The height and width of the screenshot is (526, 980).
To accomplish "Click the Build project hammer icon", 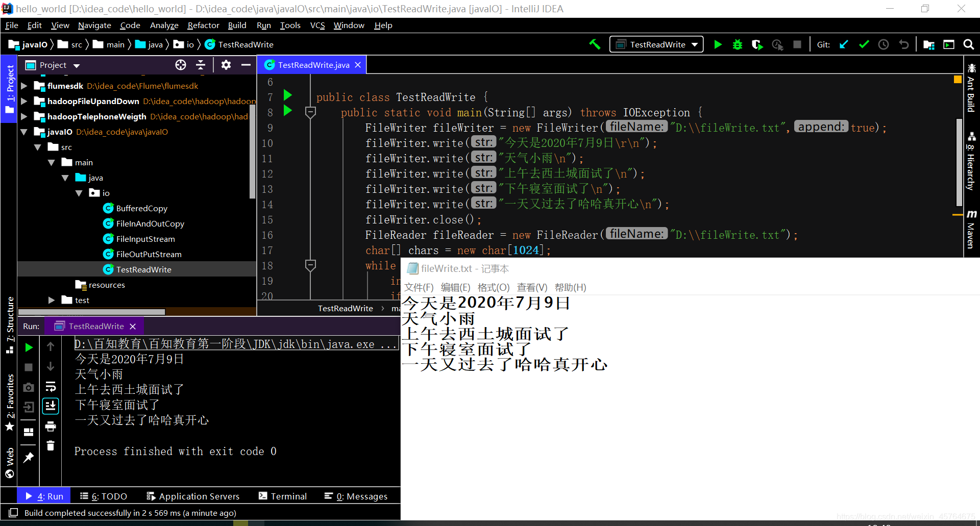I will [595, 44].
